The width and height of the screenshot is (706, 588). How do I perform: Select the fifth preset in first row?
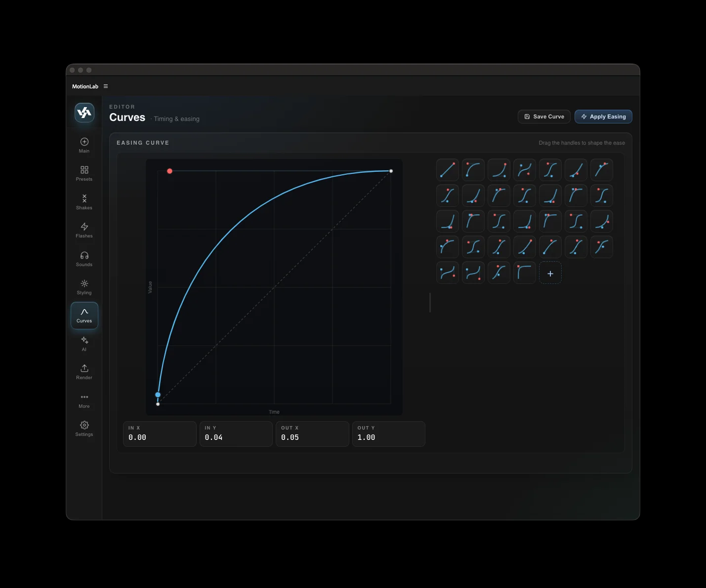[x=550, y=170]
